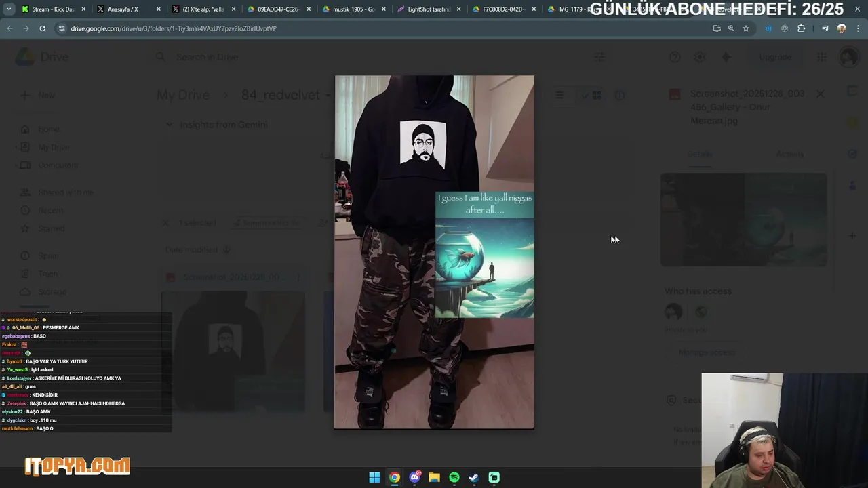Open File Explorer from the taskbar
The height and width of the screenshot is (488, 868).
pyautogui.click(x=434, y=477)
